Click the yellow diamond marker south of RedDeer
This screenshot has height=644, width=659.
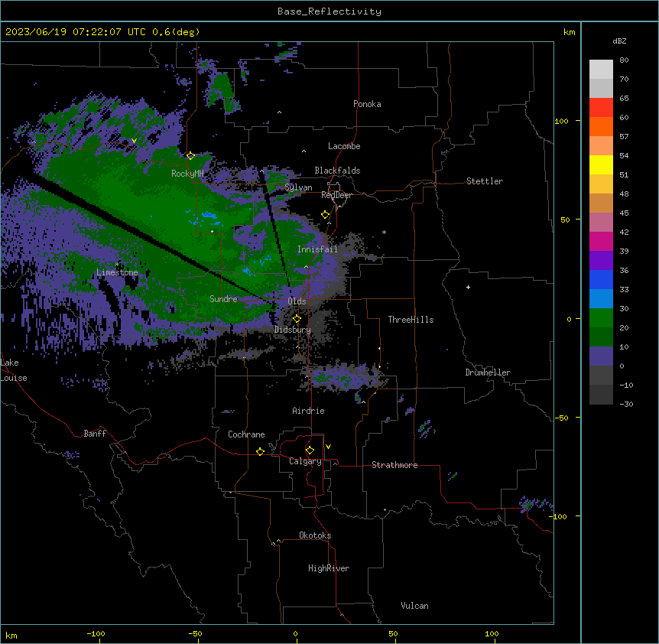[325, 215]
